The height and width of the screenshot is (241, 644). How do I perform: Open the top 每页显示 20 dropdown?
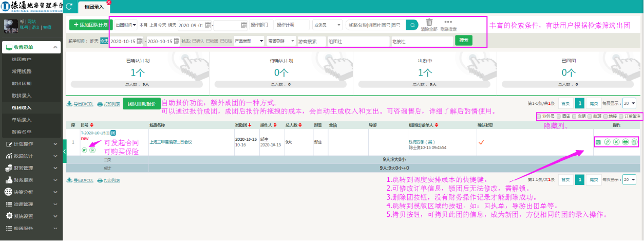point(629,103)
